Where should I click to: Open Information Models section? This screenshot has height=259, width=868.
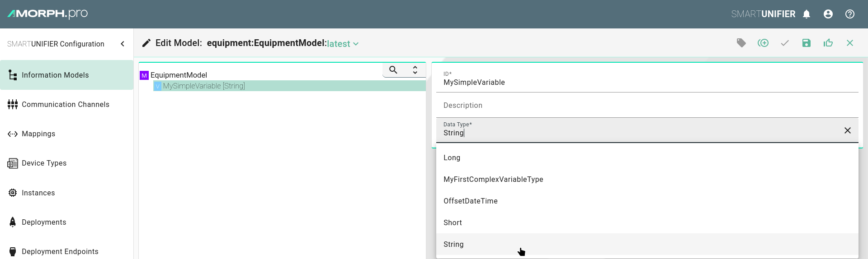[67, 75]
